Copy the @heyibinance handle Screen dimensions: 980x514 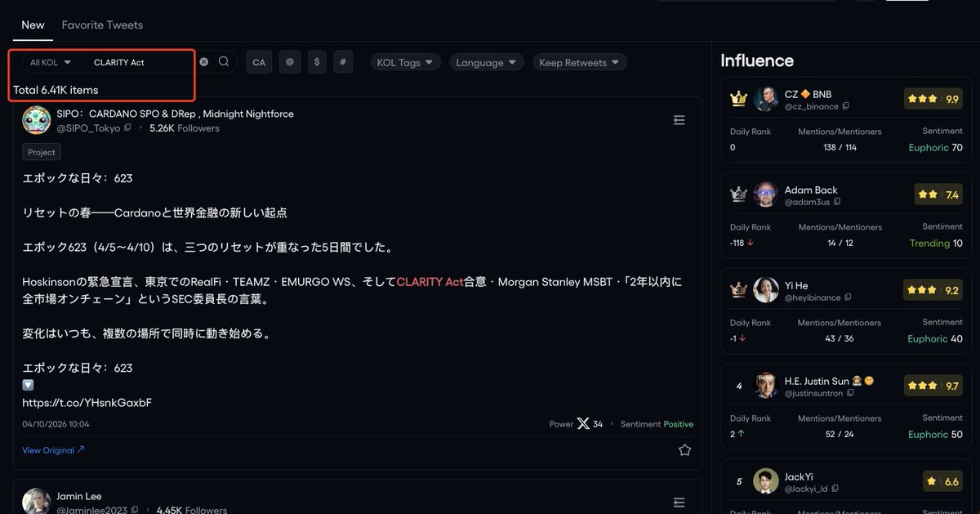click(x=848, y=297)
